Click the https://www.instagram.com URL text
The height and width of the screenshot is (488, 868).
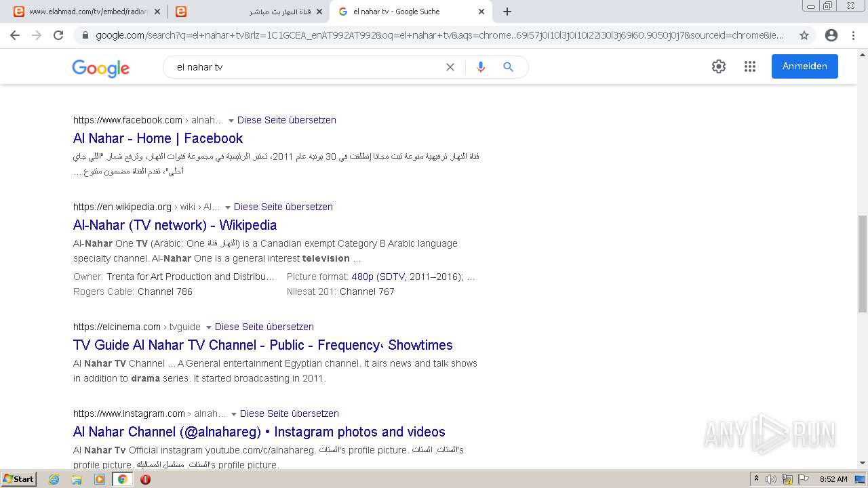click(x=129, y=413)
